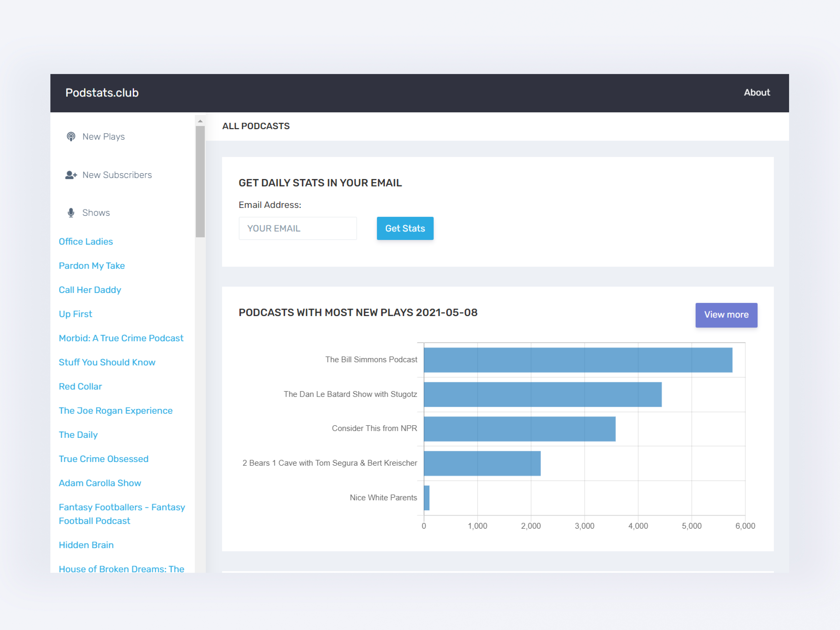Open the Pardon My Take show link
Viewport: 840px width, 630px height.
click(x=92, y=266)
